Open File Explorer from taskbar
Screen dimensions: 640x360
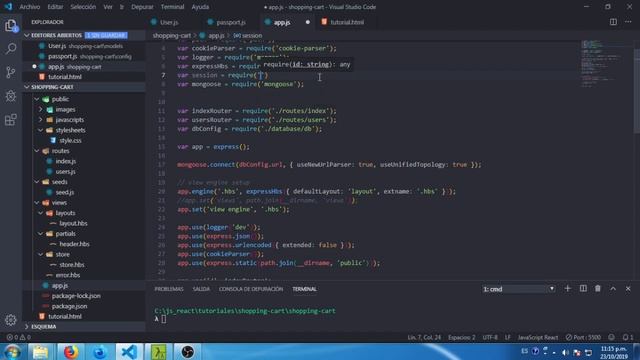40,352
